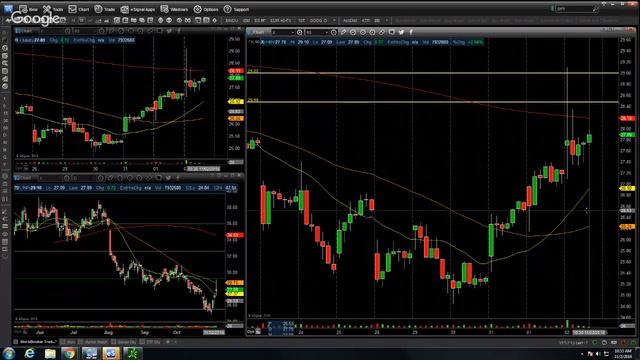Image resolution: width=640 pixels, height=360 pixels.
Task: Add a new page with the plus button
Action: 168,342
